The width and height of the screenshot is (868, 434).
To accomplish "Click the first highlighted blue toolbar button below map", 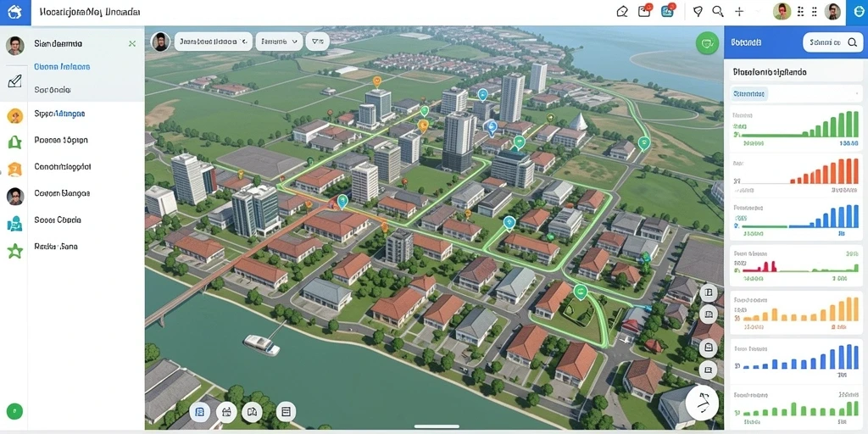I will [x=200, y=412].
